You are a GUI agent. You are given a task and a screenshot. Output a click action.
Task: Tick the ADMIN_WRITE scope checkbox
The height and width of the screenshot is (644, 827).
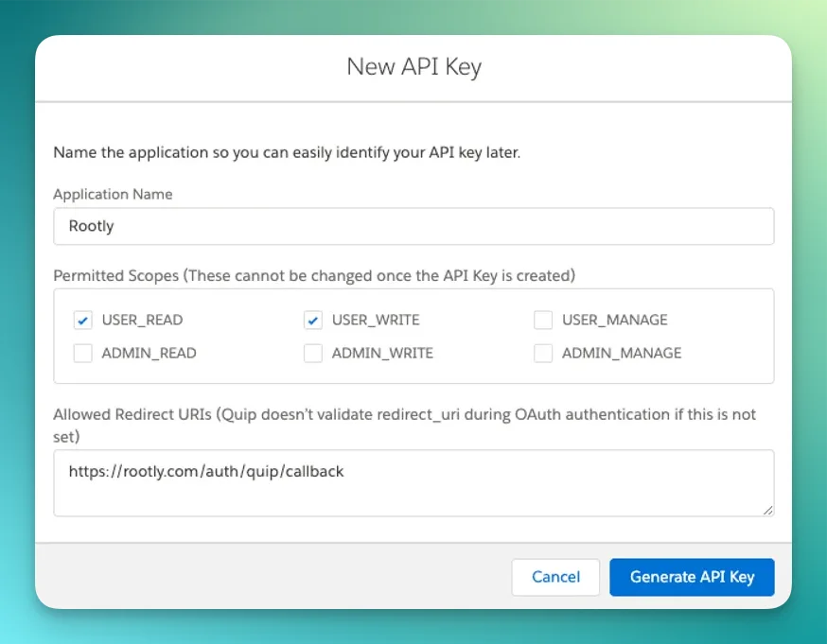click(313, 353)
